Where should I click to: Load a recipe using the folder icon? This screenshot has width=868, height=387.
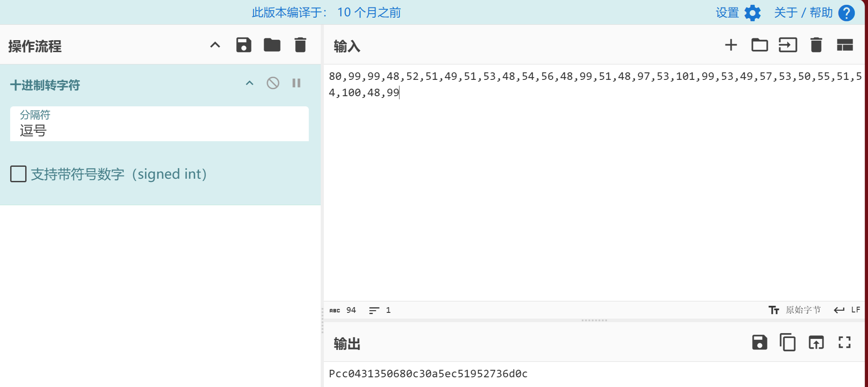pos(272,45)
